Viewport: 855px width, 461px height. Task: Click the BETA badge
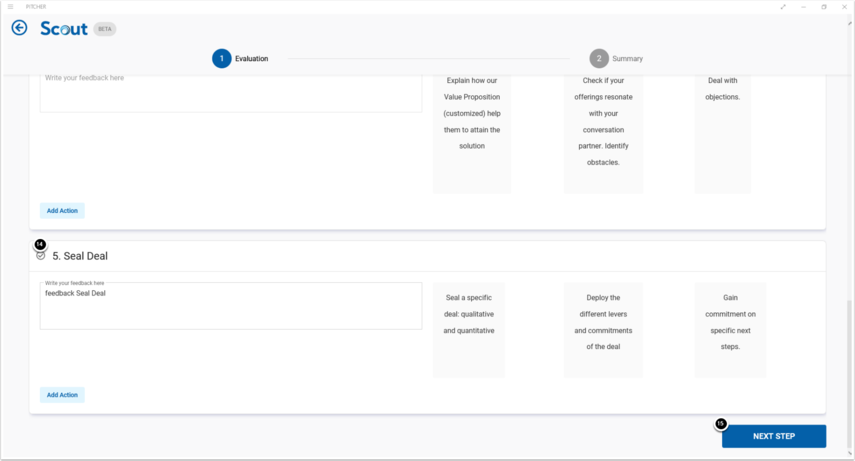coord(105,29)
